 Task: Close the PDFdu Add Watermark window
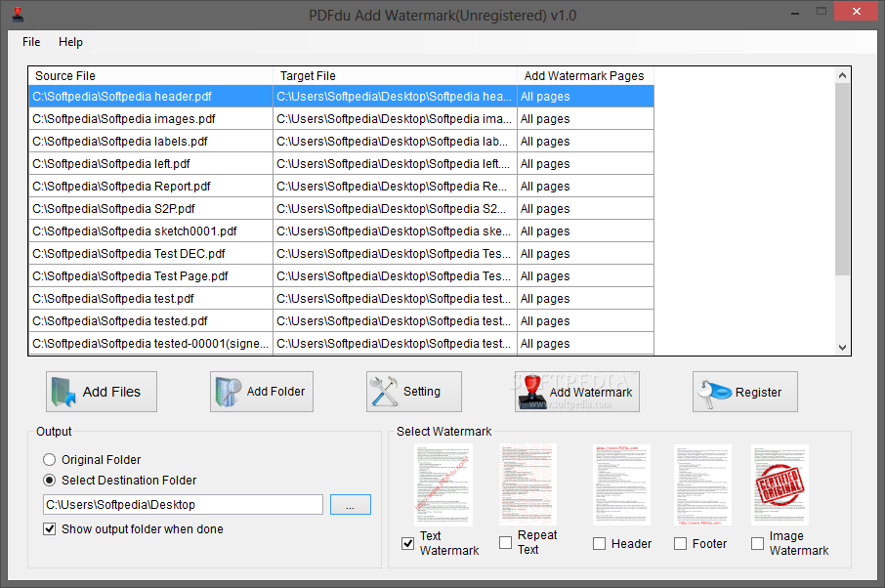(857, 12)
